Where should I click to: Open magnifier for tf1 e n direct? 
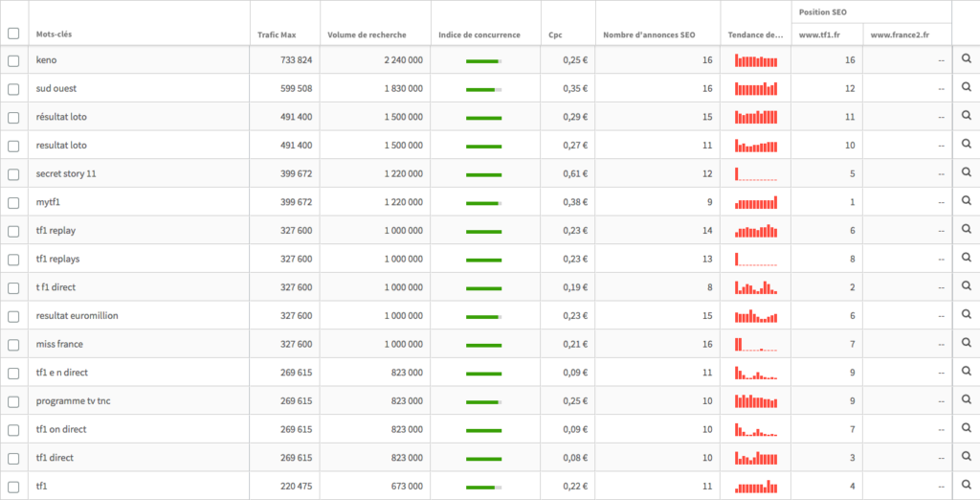(x=966, y=372)
